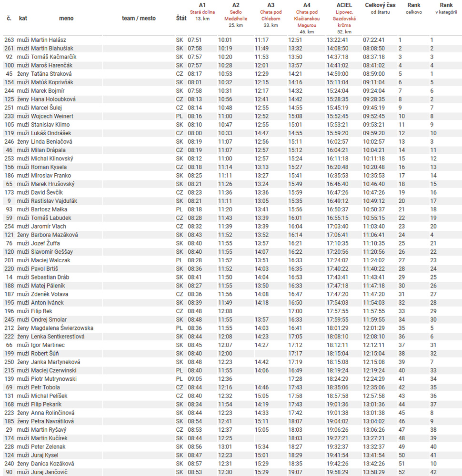Click the kat column header

click(23, 18)
